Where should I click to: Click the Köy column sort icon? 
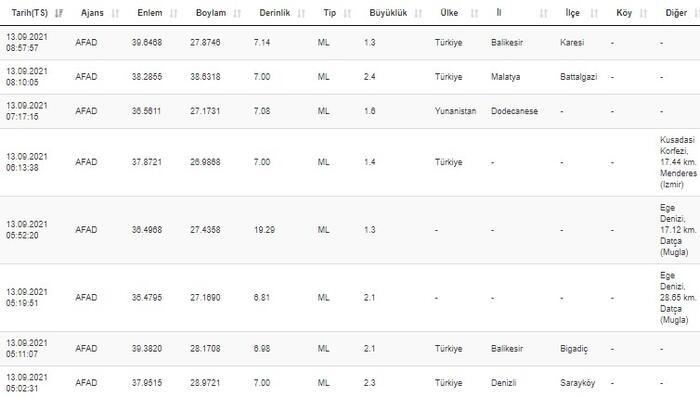pos(643,13)
